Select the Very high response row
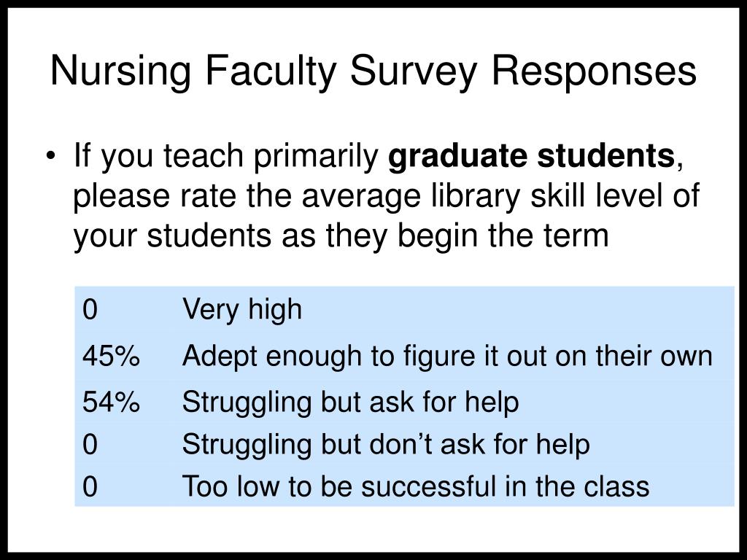The height and width of the screenshot is (560, 747). click(x=404, y=309)
